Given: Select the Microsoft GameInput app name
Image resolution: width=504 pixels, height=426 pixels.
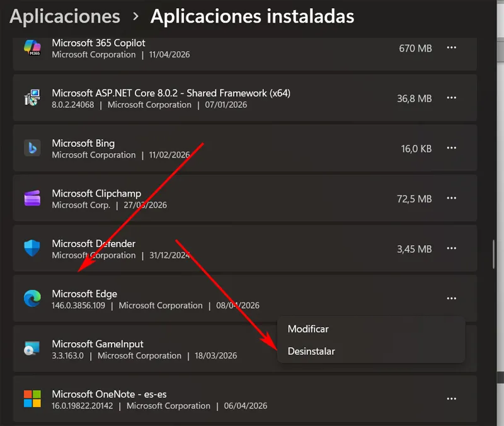Looking at the screenshot, I should point(98,343).
